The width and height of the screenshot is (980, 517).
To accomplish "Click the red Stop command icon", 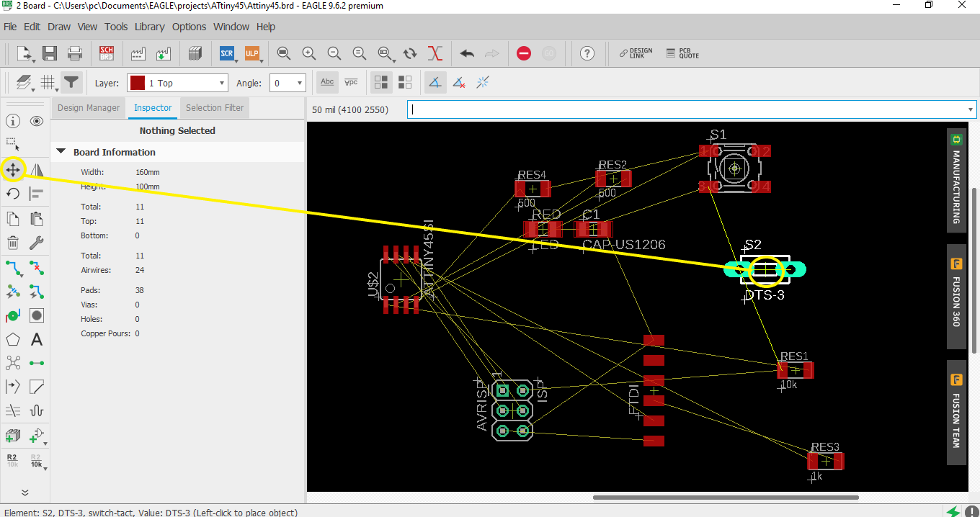I will (524, 53).
